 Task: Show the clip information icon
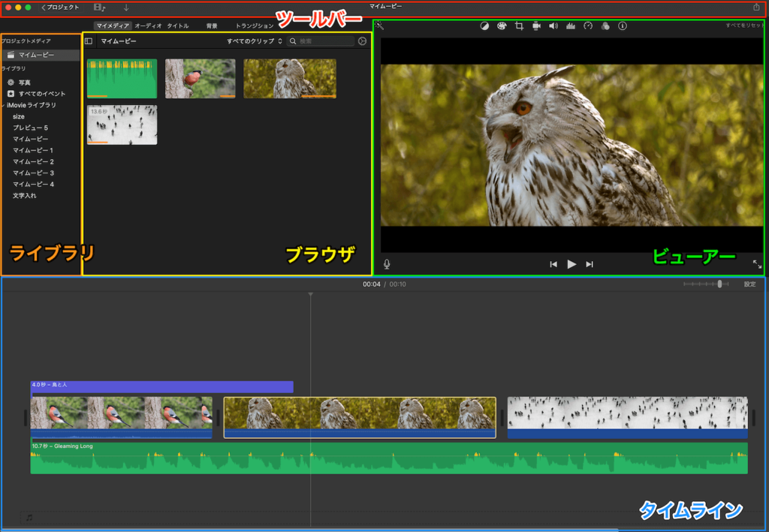point(623,26)
